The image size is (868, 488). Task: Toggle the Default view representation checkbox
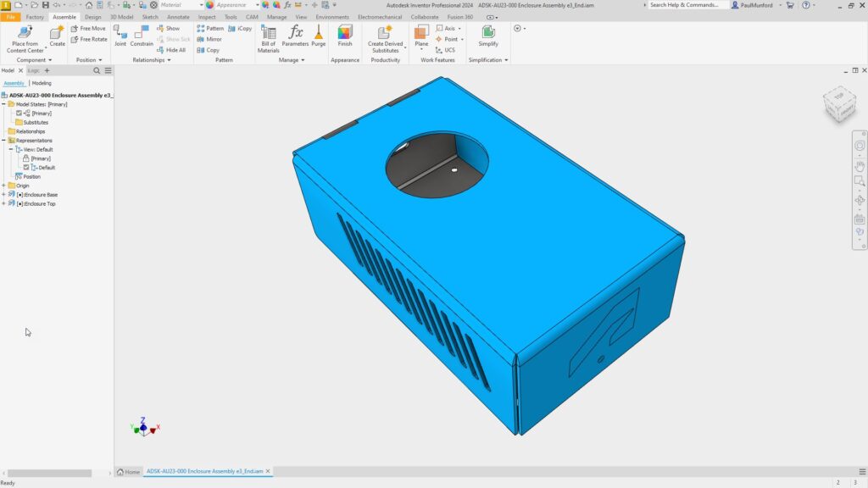(25, 167)
